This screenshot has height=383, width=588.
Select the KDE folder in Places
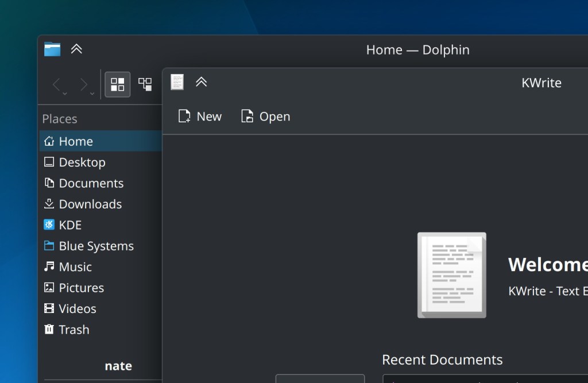click(x=70, y=225)
